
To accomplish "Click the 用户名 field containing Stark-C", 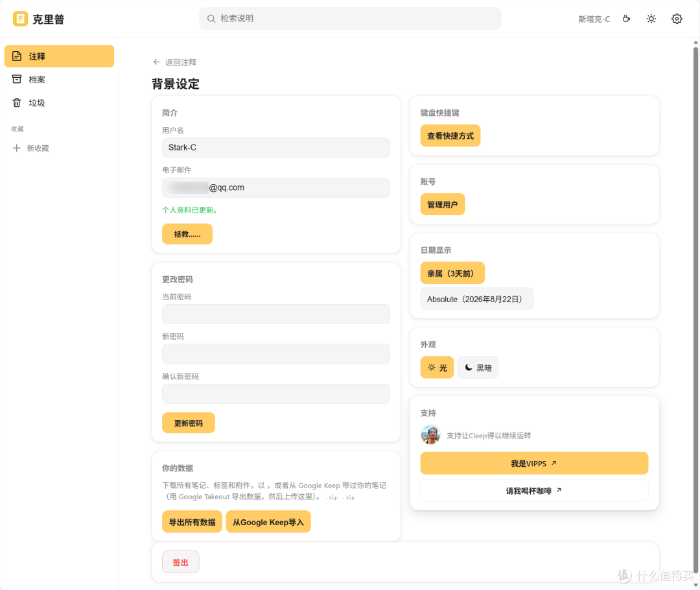I will click(x=276, y=147).
